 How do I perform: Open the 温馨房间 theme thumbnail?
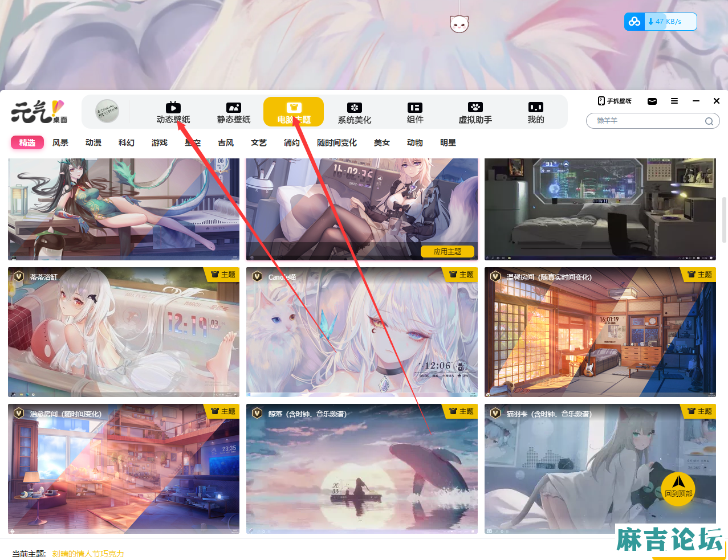pyautogui.click(x=600, y=332)
